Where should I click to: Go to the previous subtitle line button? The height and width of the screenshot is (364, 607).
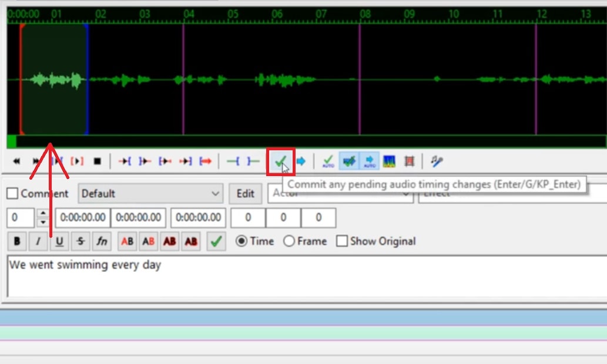coord(16,161)
